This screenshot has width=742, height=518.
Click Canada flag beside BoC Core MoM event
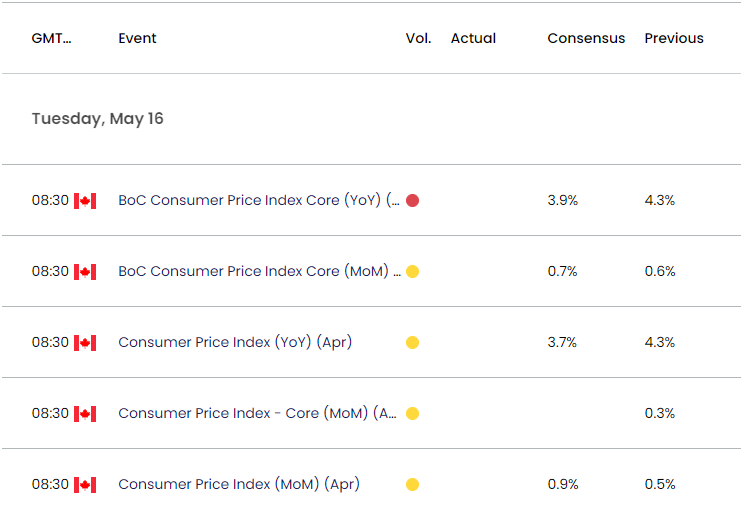(x=85, y=272)
